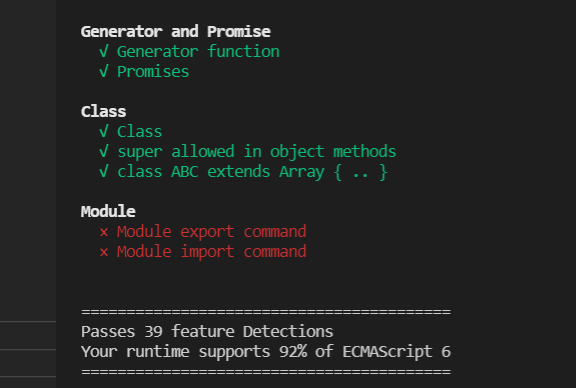Screen dimensions: 576x388
Task: Click red cross beside 'Module import command'
Action: tap(104, 252)
